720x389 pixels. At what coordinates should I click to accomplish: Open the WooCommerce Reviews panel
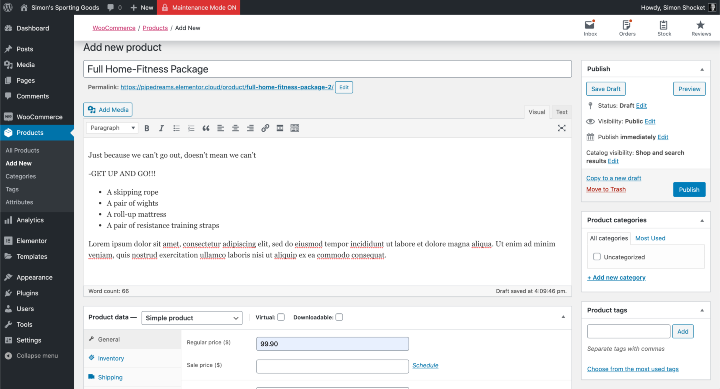coord(701,28)
